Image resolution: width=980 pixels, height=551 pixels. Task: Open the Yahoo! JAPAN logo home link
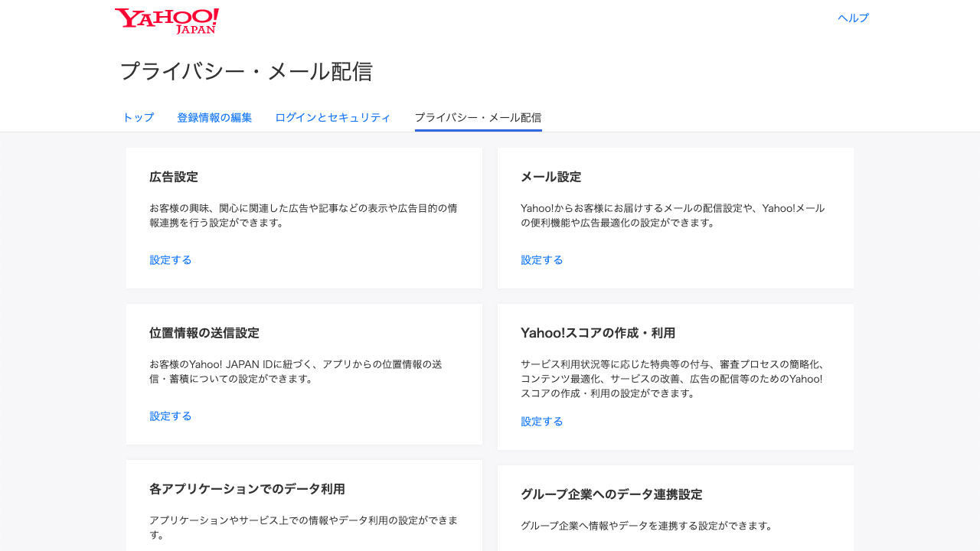point(167,21)
